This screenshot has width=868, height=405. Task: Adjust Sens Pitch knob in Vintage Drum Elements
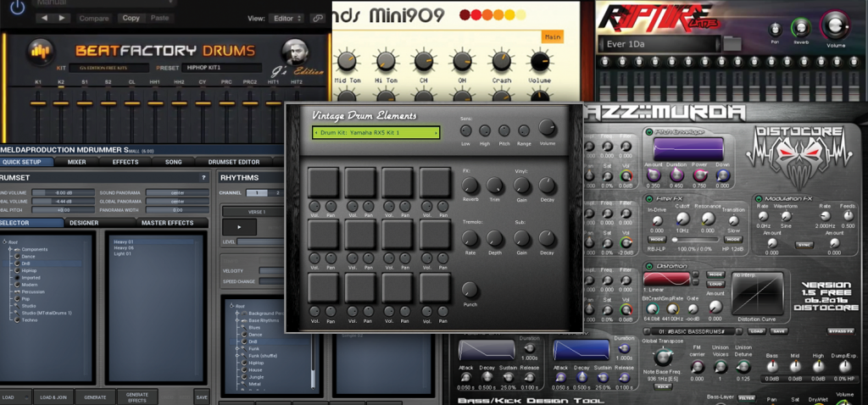(504, 131)
